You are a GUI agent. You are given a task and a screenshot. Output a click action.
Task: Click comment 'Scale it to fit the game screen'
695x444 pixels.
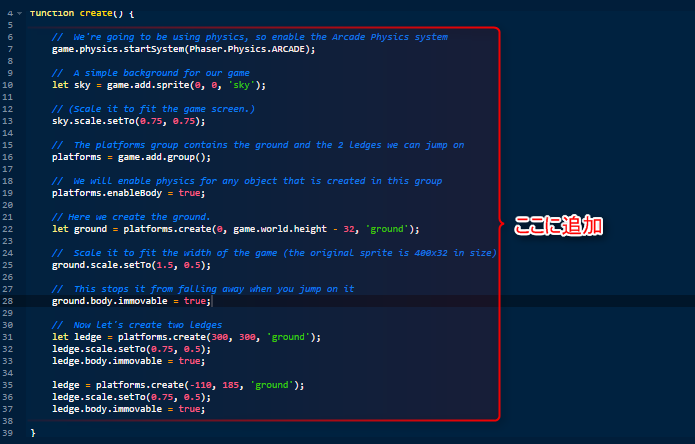153,109
